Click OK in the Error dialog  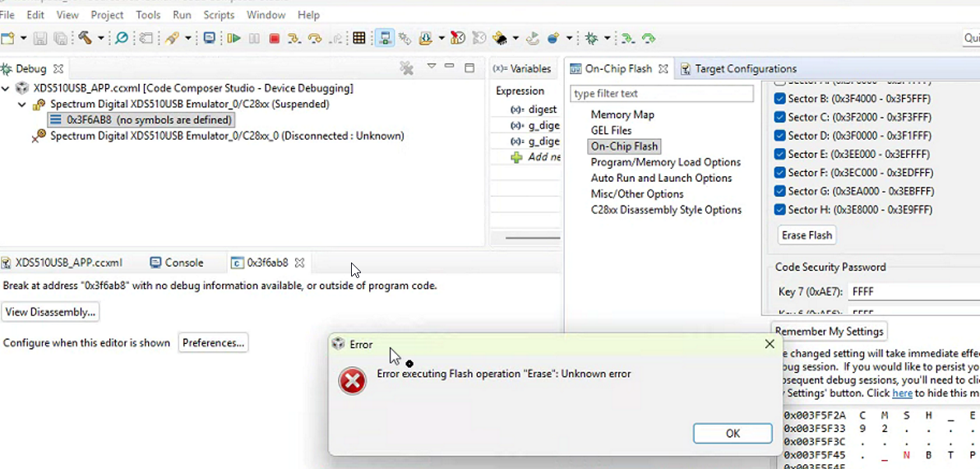733,434
